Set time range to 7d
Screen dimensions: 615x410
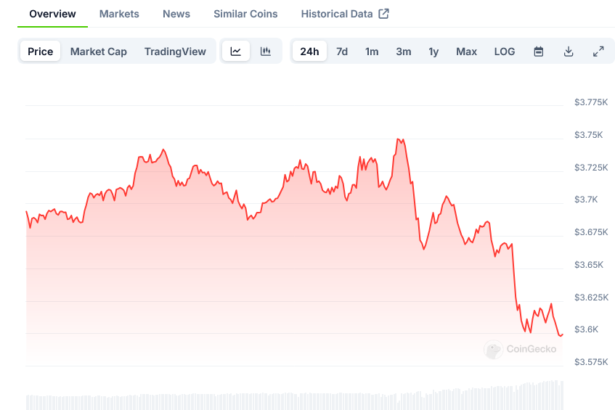click(x=342, y=52)
